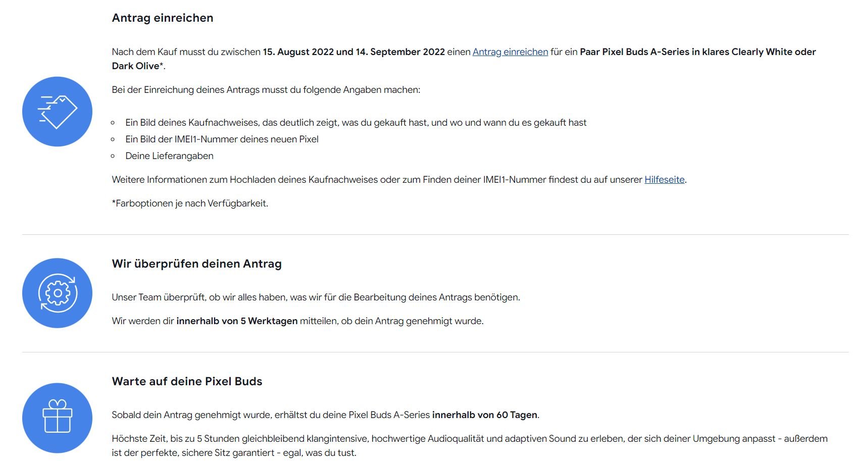This screenshot has height=463, width=868.
Task: Click the 'Deine Lieferangaben' bullet item
Action: (x=169, y=156)
